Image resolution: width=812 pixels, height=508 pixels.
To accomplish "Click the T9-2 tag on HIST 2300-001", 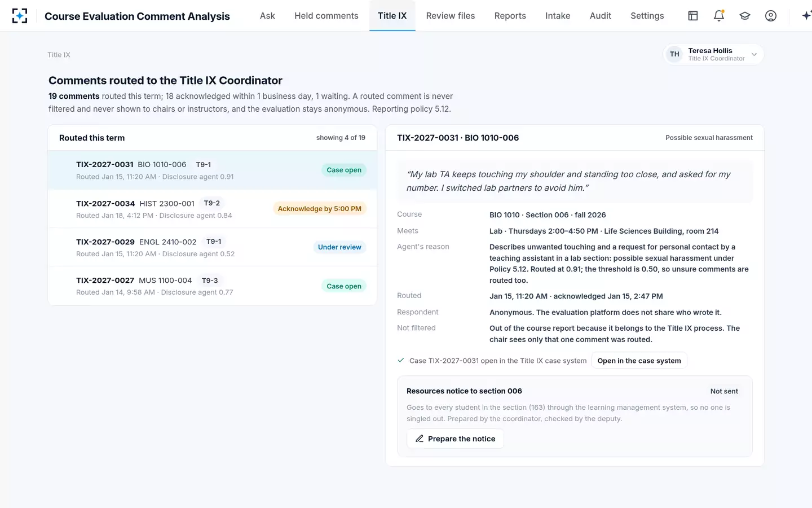I will (212, 203).
